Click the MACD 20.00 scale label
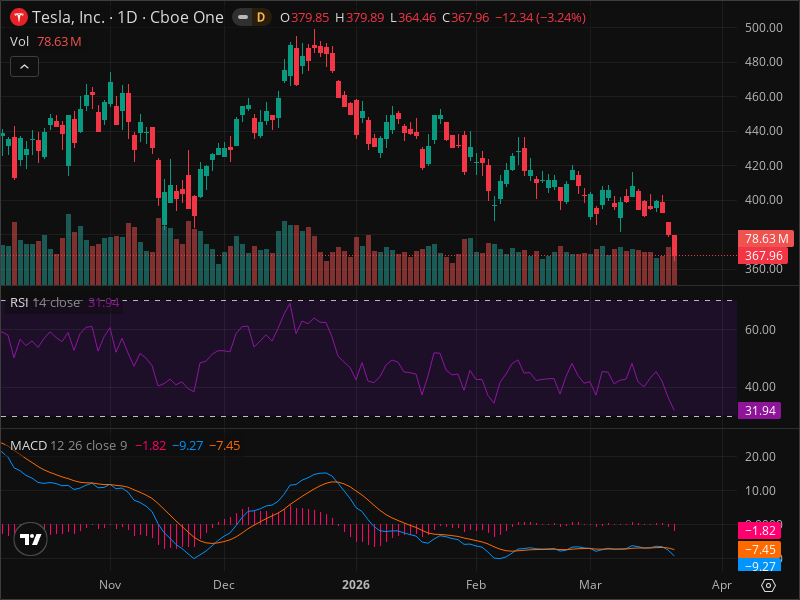 coord(760,457)
